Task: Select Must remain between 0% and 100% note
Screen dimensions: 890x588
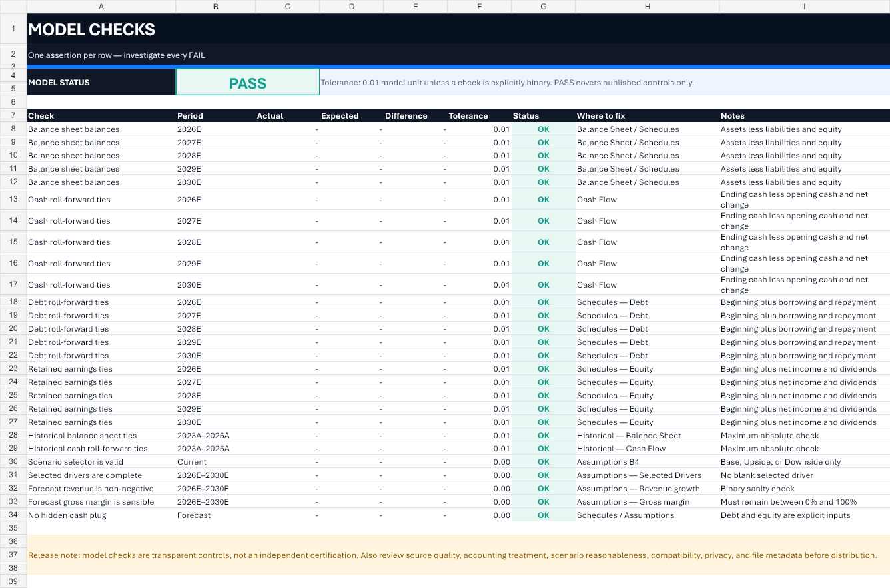Action: [x=805, y=501]
